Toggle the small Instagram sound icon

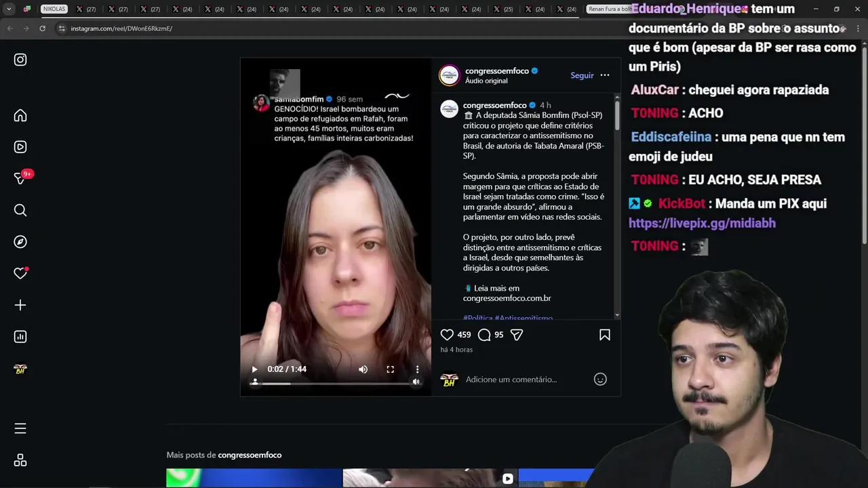[416, 382]
